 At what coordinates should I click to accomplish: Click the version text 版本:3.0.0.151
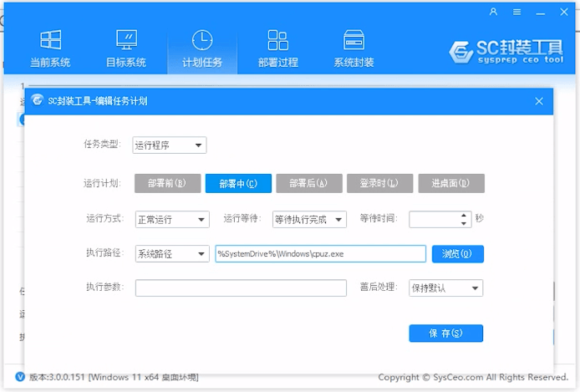[58, 377]
